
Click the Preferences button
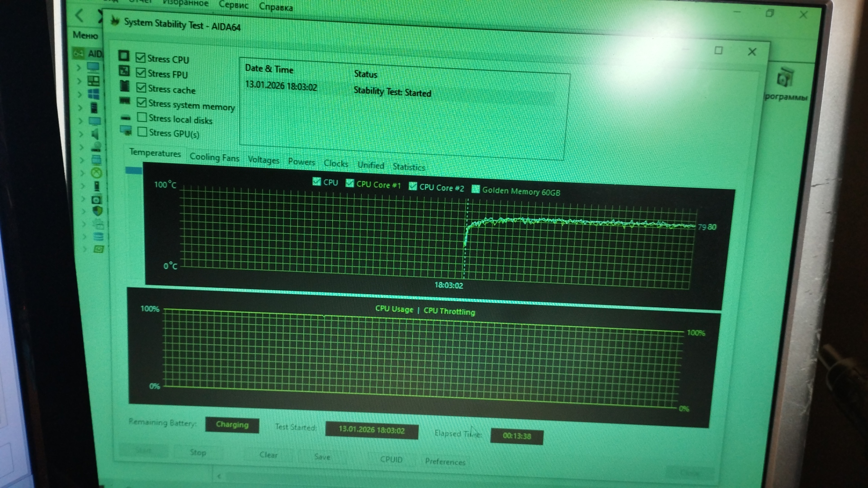[445, 461]
